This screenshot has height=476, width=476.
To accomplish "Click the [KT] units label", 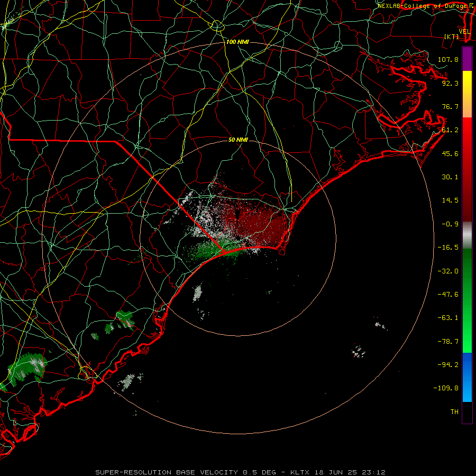I will point(452,36).
